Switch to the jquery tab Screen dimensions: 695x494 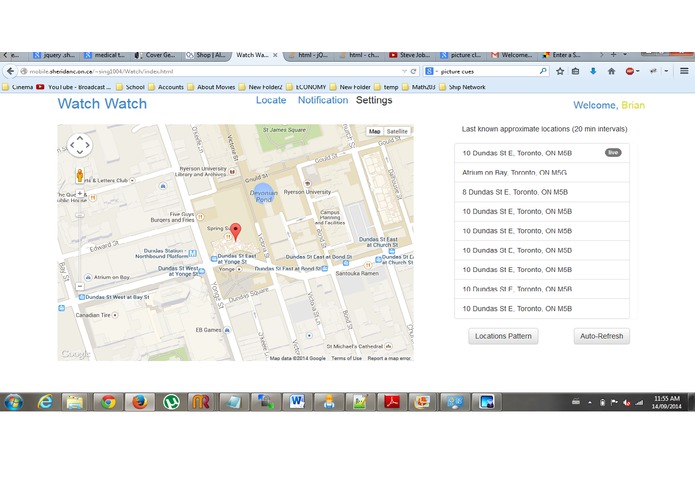tap(54, 55)
